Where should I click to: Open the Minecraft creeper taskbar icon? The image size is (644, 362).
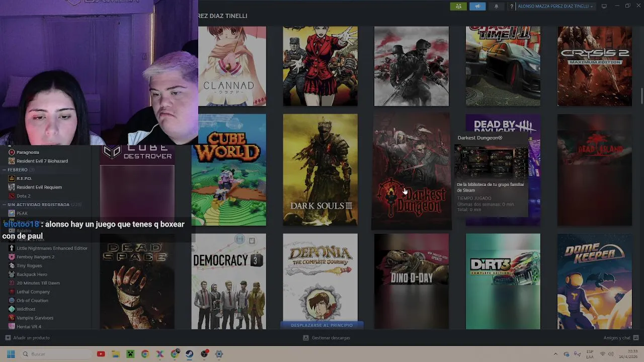[130, 354]
